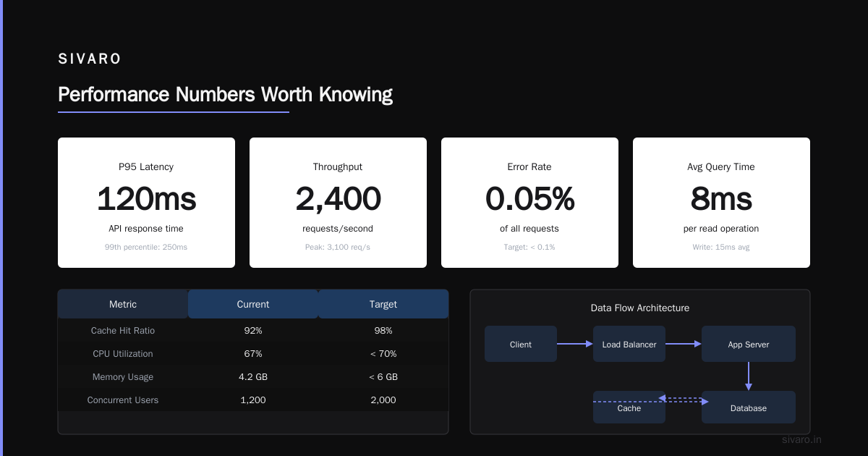868x456 pixels.
Task: Click the < 6 GB memory target
Action: pyautogui.click(x=383, y=377)
